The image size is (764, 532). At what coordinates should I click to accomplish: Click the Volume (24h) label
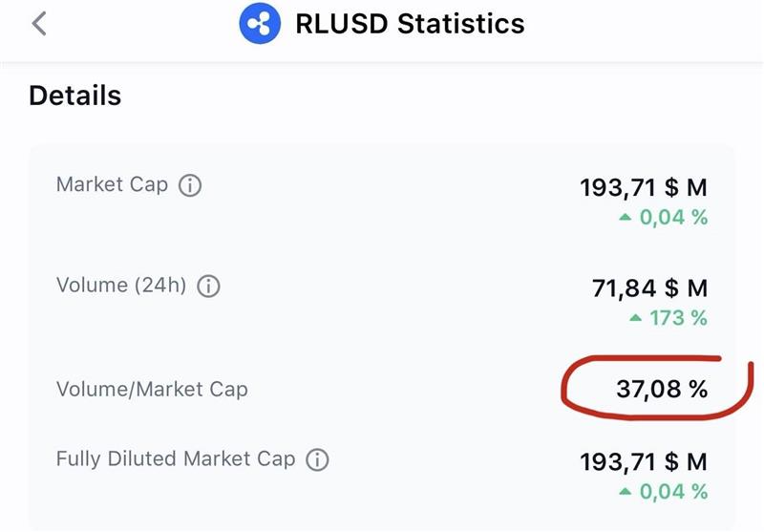tap(121, 285)
